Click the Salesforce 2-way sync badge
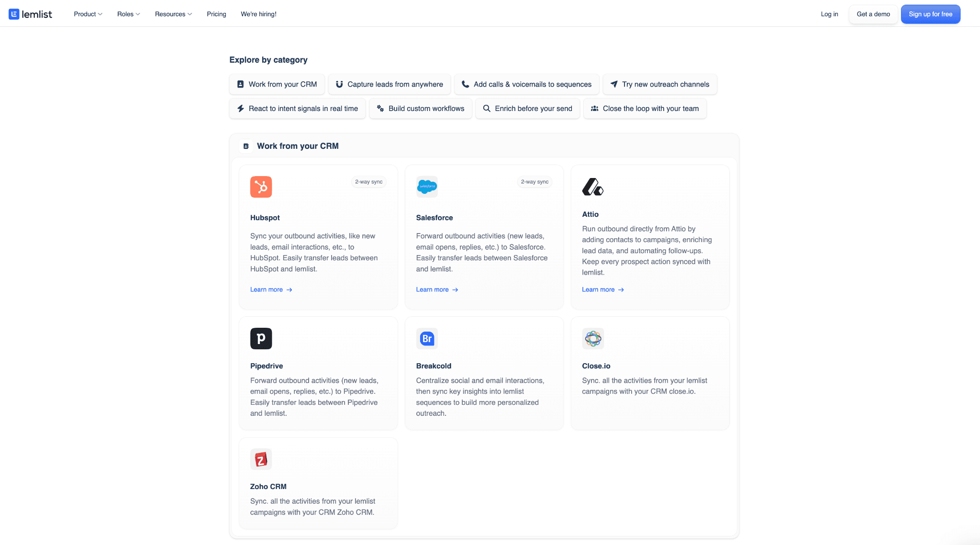This screenshot has width=980, height=545. pos(535,182)
